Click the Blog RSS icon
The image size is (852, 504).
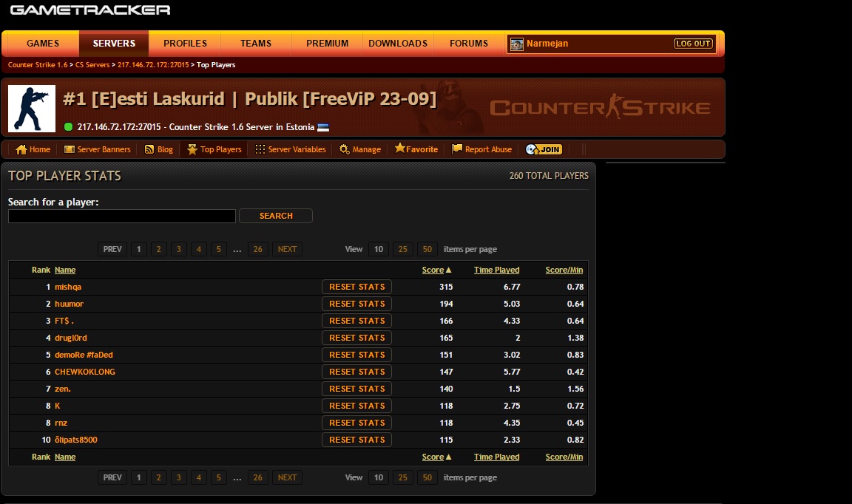pyautogui.click(x=149, y=149)
